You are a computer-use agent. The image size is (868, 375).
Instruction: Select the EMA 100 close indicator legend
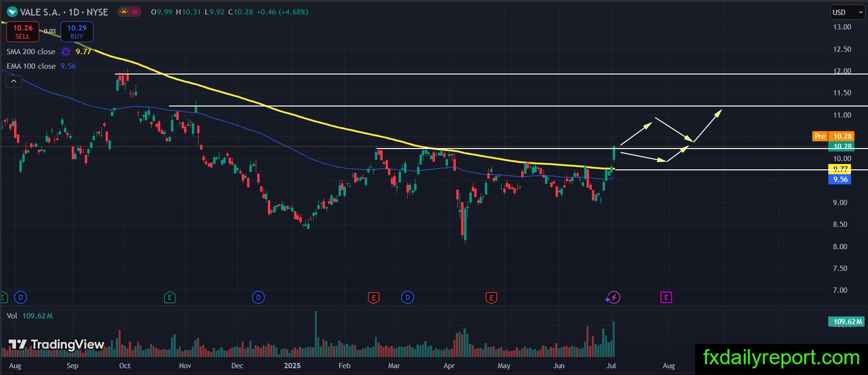click(x=31, y=66)
